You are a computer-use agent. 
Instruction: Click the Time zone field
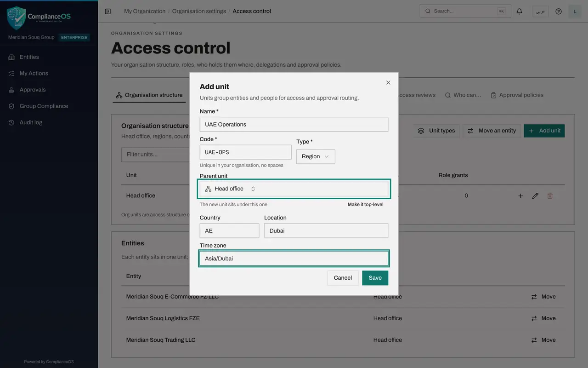coord(294,259)
